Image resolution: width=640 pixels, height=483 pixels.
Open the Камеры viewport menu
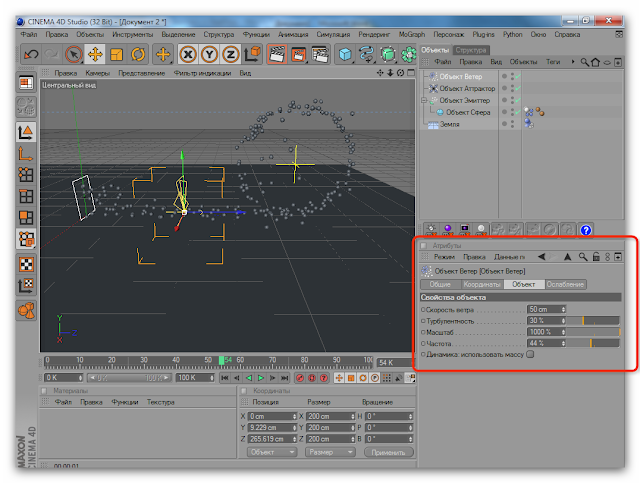tap(98, 73)
